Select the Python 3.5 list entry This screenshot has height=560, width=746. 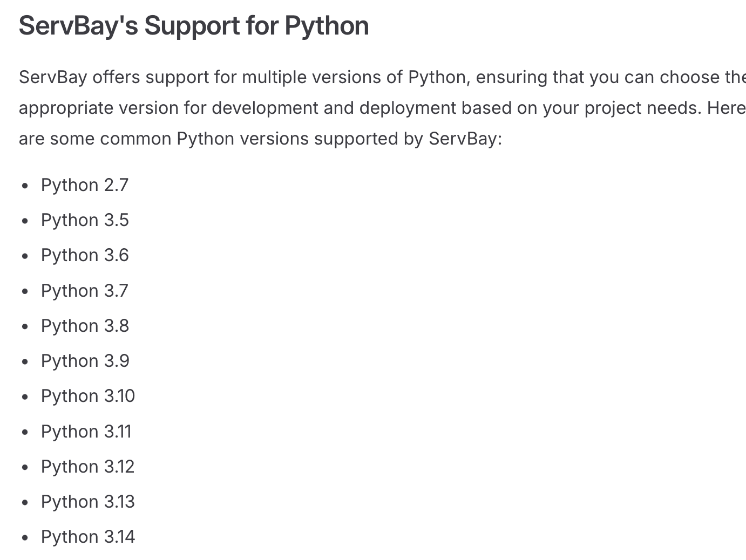point(85,220)
